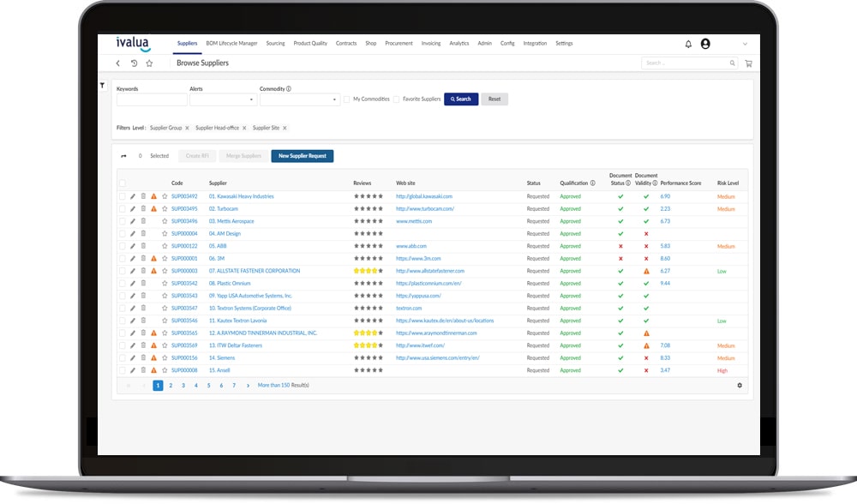This screenshot has height=504, width=857.
Task: Focus the Keywords input field
Action: 152,99
